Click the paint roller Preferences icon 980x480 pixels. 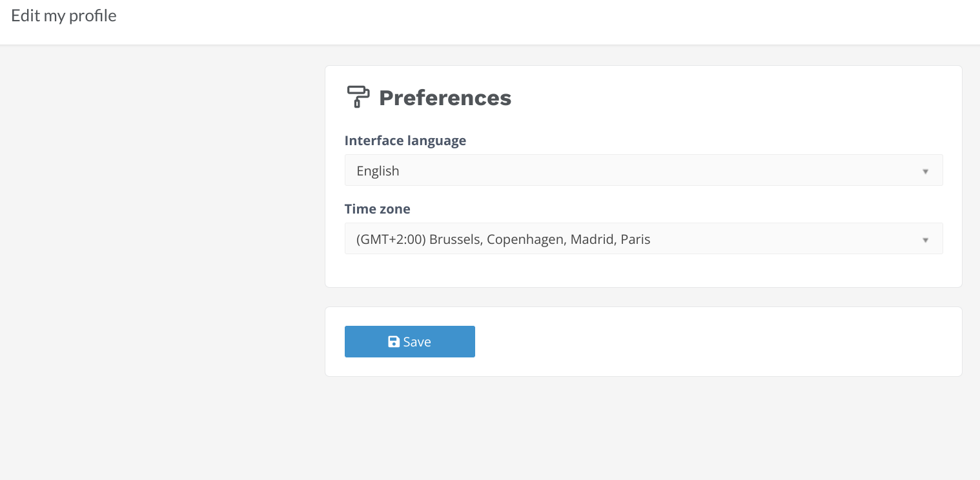coord(358,97)
